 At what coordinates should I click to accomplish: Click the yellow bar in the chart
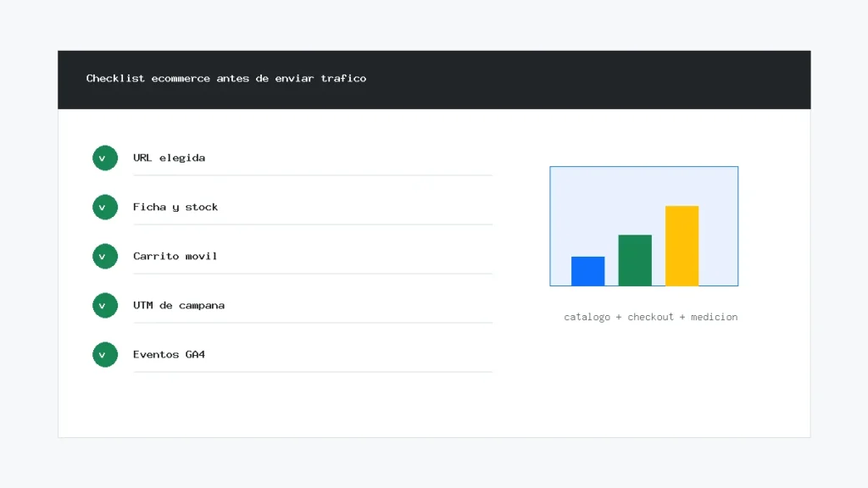pyautogui.click(x=682, y=246)
